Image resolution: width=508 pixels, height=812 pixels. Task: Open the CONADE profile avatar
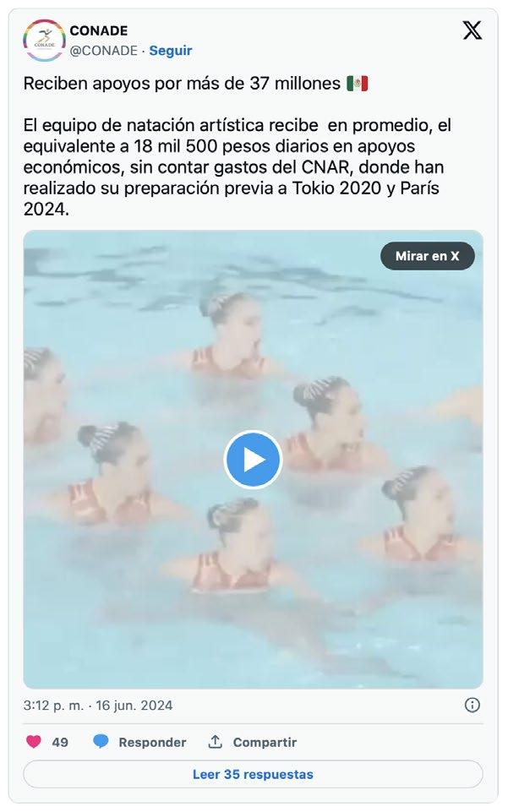click(44, 41)
